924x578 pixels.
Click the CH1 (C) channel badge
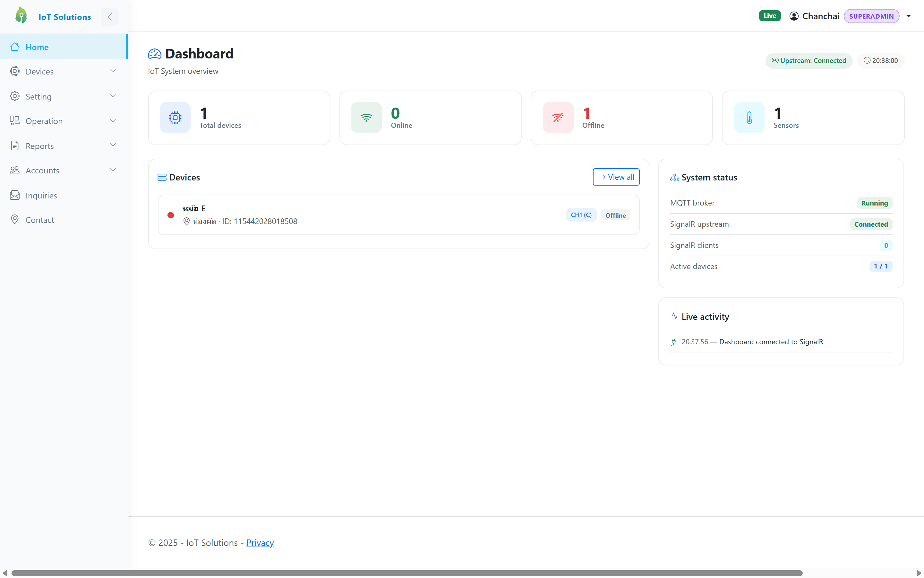[x=581, y=215]
